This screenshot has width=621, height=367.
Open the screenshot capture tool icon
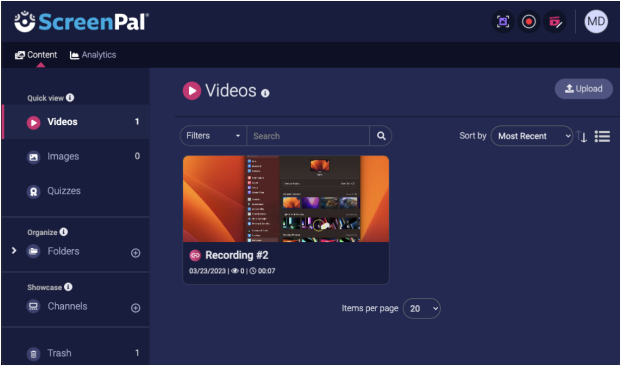click(x=503, y=21)
